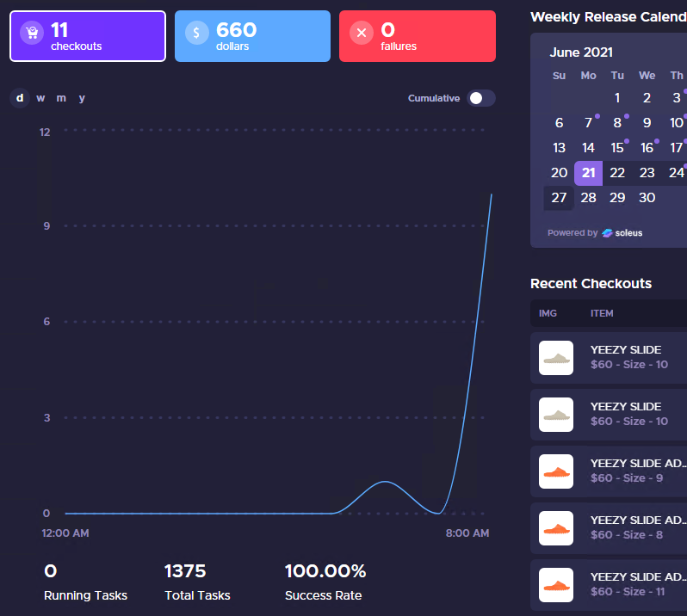Select June 7 in the calendar

pos(588,122)
